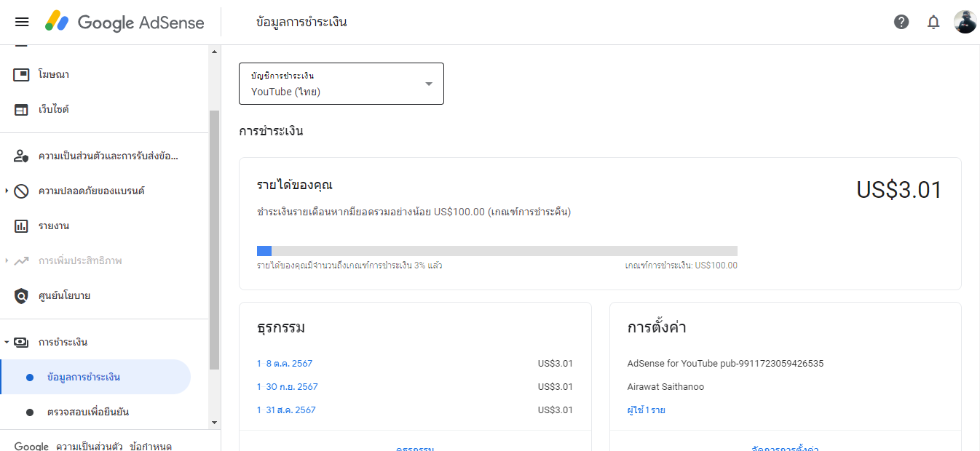The height and width of the screenshot is (451, 980).
Task: Click the US$3.01 amount for 8 ต.ค. 2567
Action: point(556,363)
